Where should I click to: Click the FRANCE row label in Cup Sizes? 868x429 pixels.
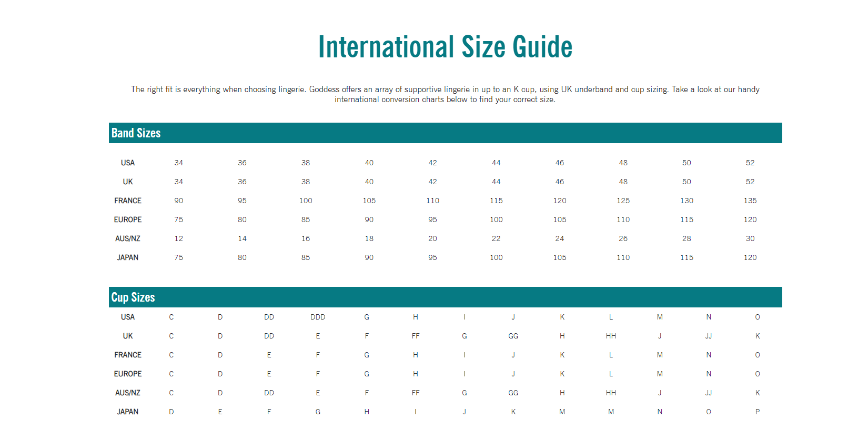pos(128,355)
